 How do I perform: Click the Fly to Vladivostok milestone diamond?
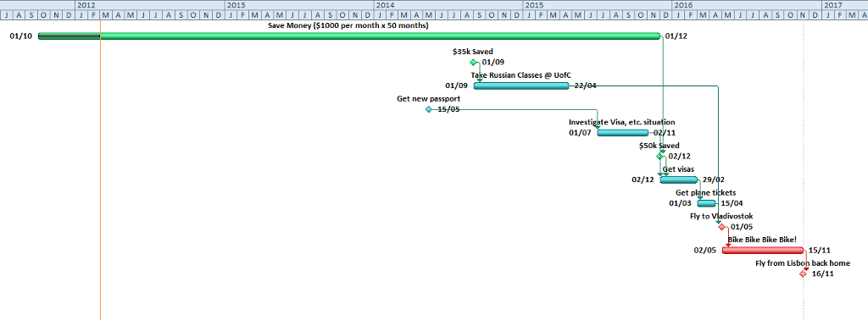722,227
